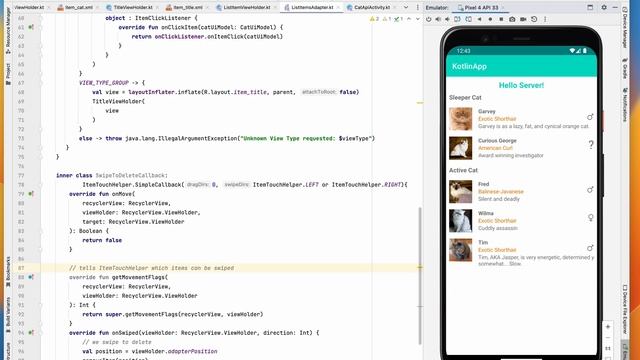Raise emulator volume with the volume up icon
The height and width of the screenshot is (360, 640).
click(438, 19)
